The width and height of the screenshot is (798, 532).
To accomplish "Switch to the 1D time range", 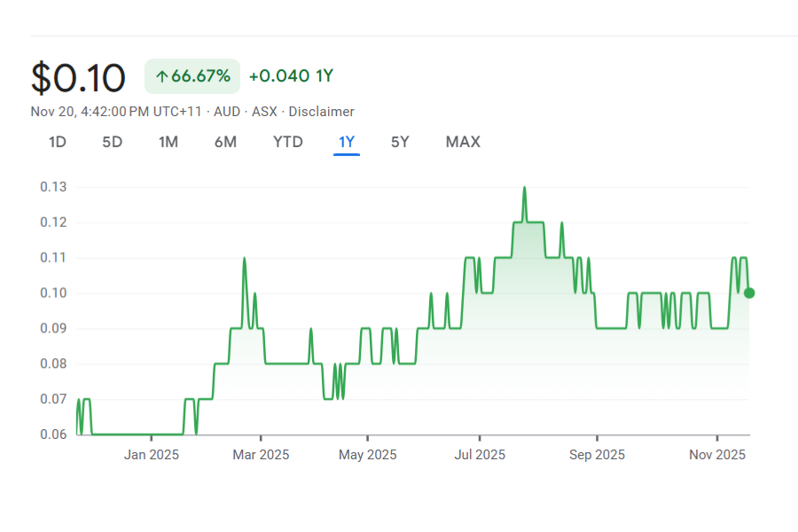I will pyautogui.click(x=58, y=142).
